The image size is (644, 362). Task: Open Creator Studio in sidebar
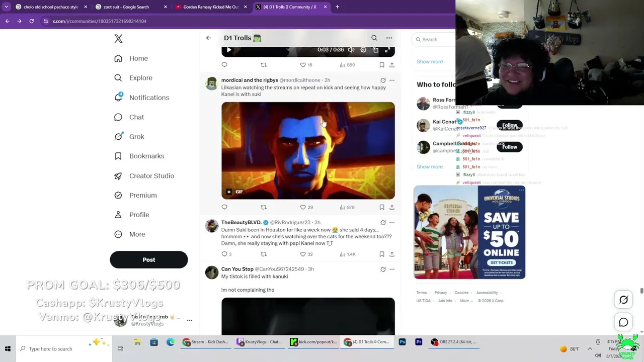tap(144, 175)
